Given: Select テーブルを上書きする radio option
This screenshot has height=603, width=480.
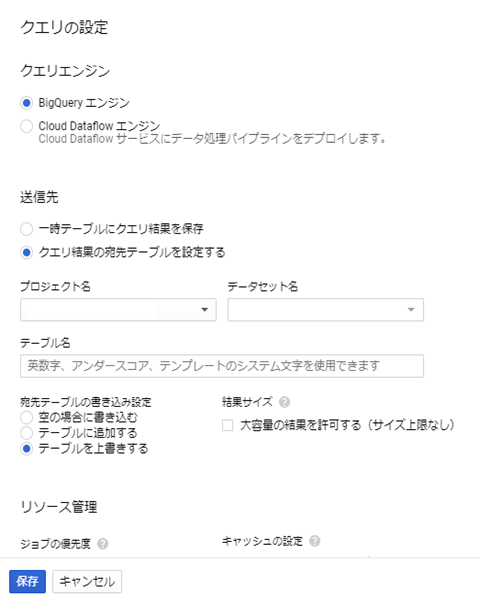Looking at the screenshot, I should (x=27, y=449).
